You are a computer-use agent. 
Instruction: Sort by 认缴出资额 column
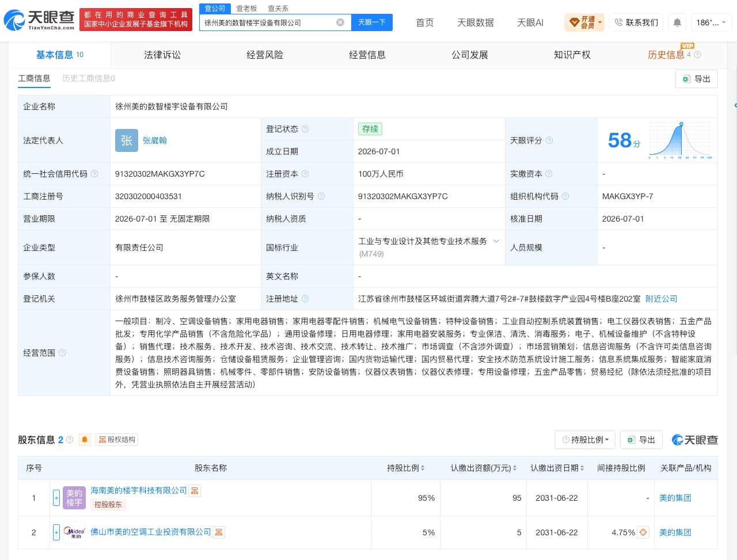484,468
